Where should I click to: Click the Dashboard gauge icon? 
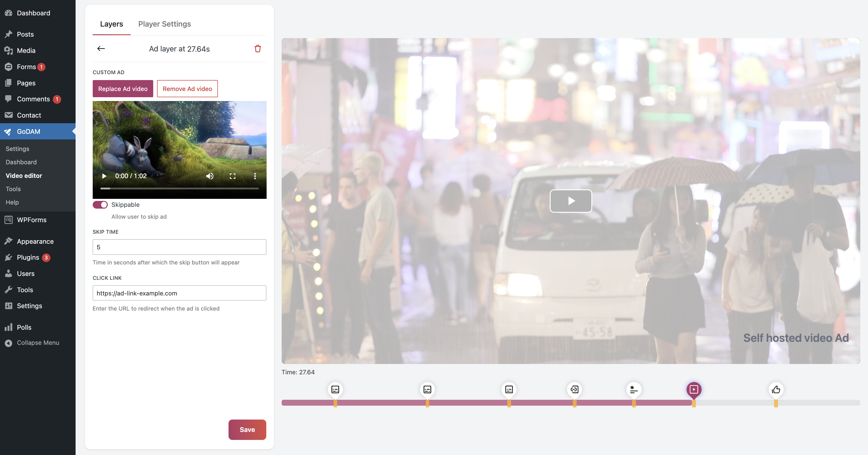(9, 13)
